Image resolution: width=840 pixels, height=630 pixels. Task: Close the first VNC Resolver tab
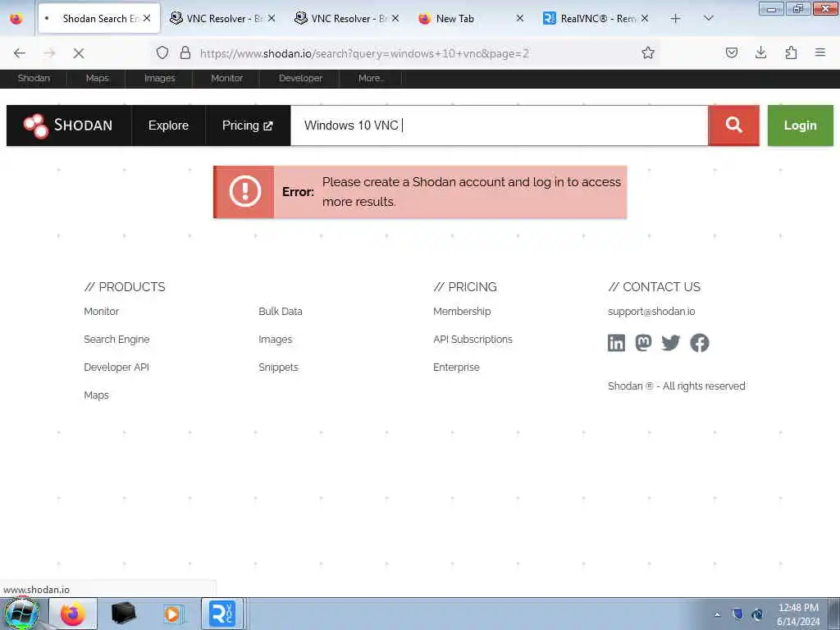[x=272, y=18]
